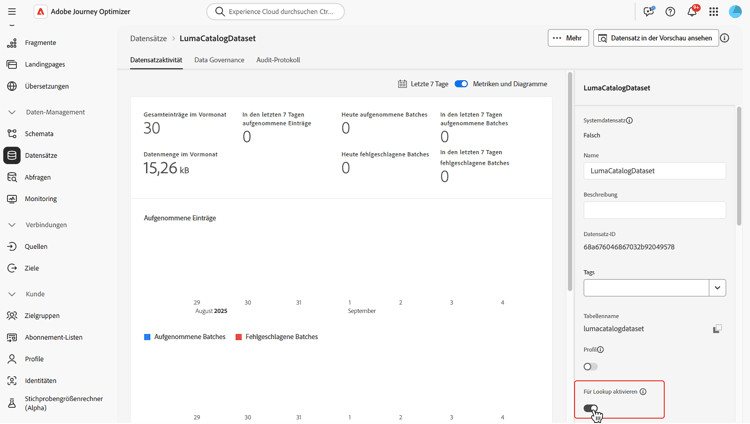Click the Beschreibung input field
Screen dimensions: 750x424
click(654, 210)
